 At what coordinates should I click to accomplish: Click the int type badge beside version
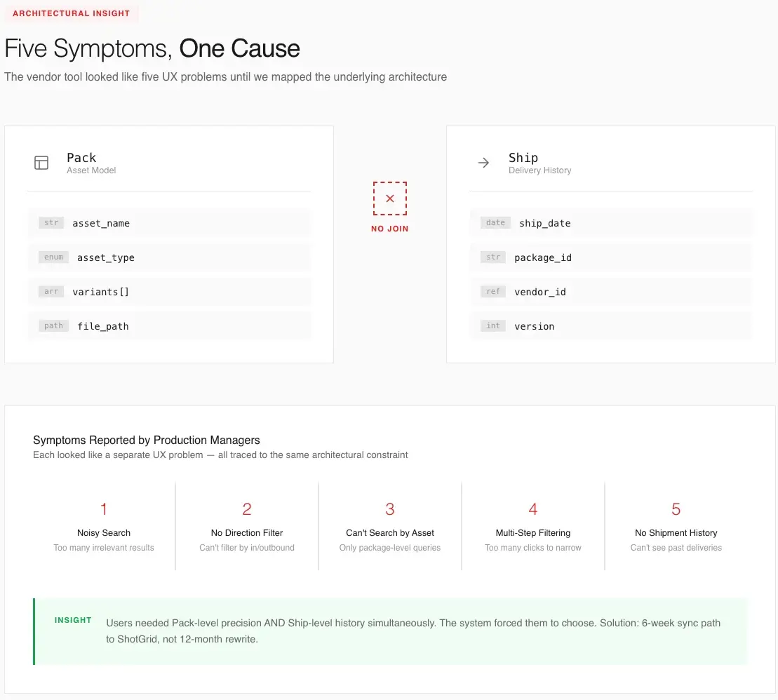(x=493, y=326)
